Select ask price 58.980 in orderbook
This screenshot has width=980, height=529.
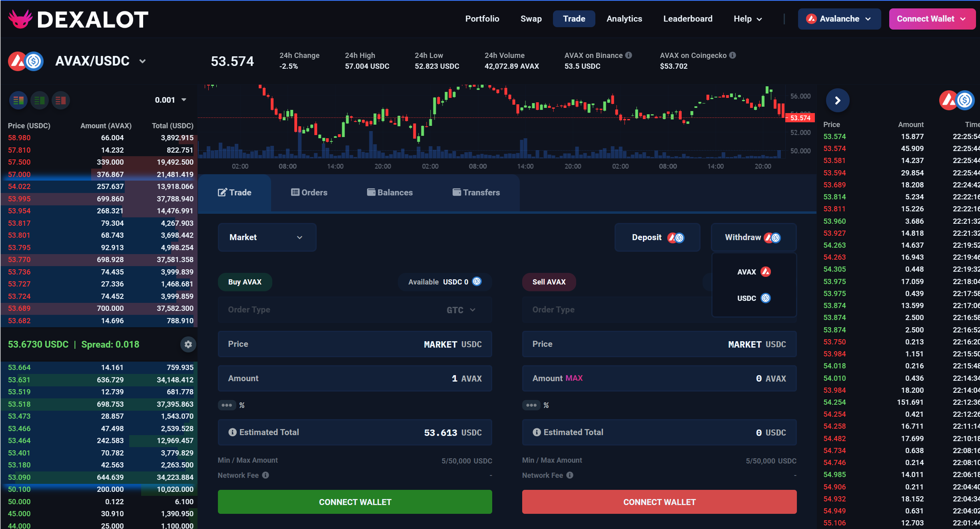19,138
